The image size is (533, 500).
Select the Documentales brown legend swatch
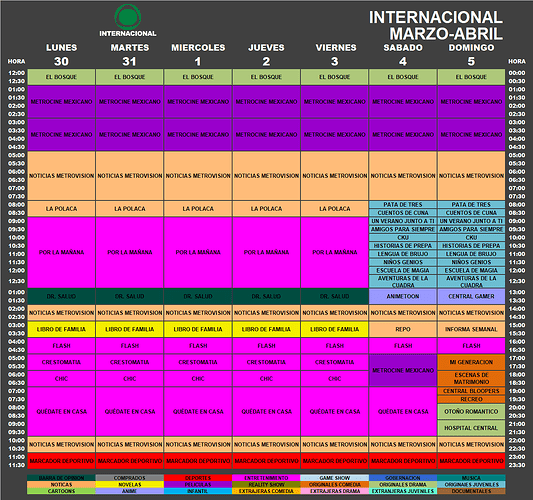coord(471,491)
